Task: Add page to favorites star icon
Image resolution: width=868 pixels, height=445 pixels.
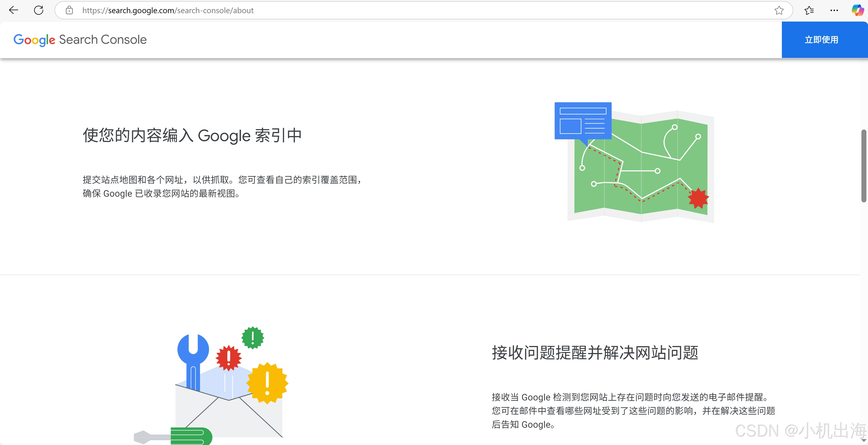Action: (x=779, y=10)
